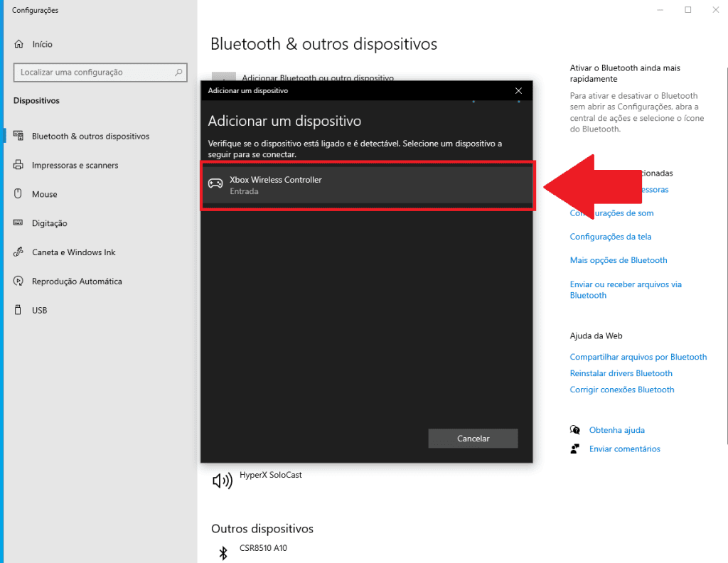This screenshot has width=728, height=563.
Task: Click the Início home icon
Action: click(17, 44)
